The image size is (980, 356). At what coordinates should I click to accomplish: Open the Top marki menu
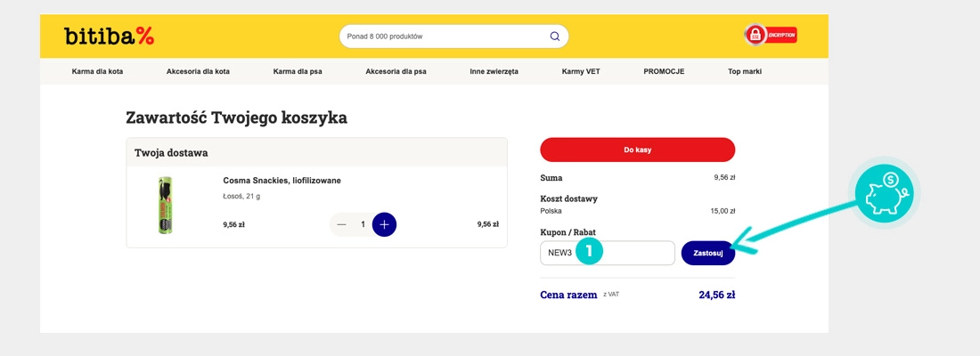point(745,71)
